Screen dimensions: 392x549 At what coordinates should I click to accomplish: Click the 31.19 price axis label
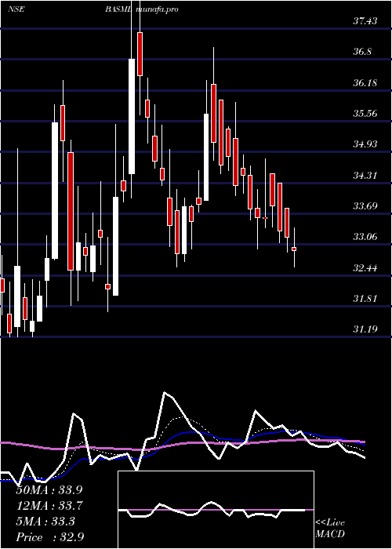(x=365, y=329)
